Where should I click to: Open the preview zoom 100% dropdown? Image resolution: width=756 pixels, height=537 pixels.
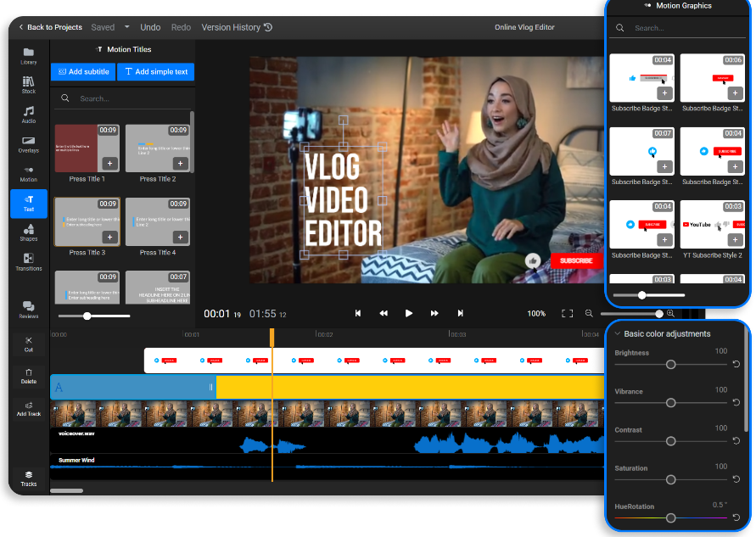pos(536,314)
